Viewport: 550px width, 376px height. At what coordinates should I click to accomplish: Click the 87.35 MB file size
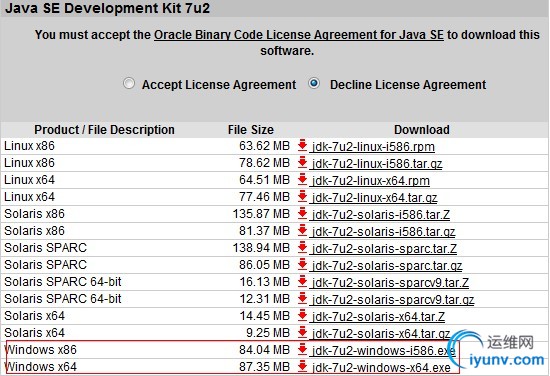[x=264, y=367]
